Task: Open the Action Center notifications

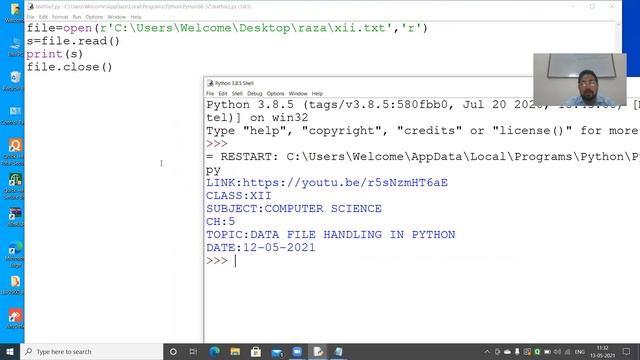Action: pos(627,351)
